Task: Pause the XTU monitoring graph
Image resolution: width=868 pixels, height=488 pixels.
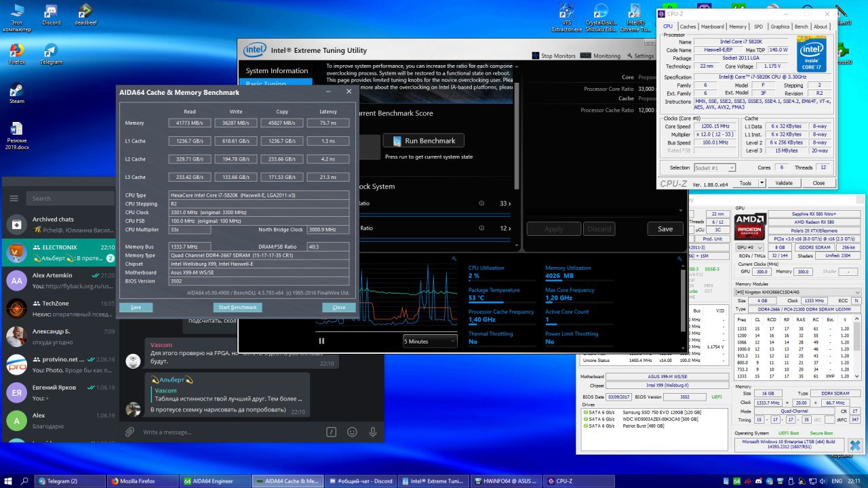Action: click(x=321, y=341)
